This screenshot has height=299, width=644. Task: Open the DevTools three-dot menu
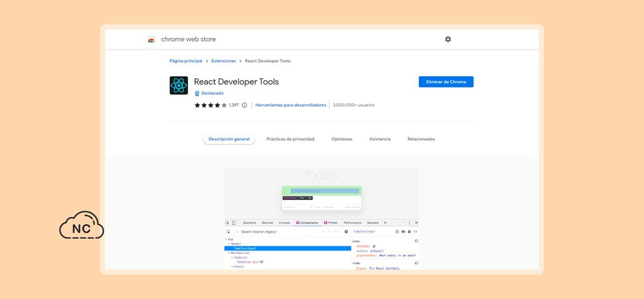[410, 223]
